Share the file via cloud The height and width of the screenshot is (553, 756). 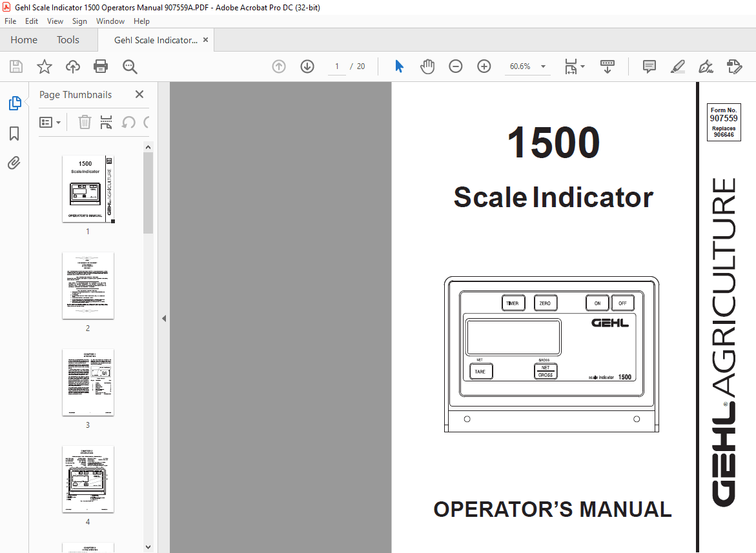tap(72, 66)
